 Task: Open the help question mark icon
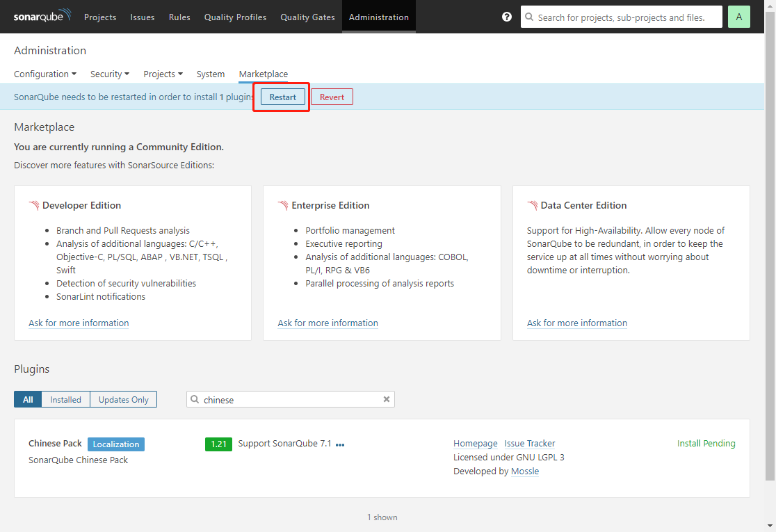[507, 17]
